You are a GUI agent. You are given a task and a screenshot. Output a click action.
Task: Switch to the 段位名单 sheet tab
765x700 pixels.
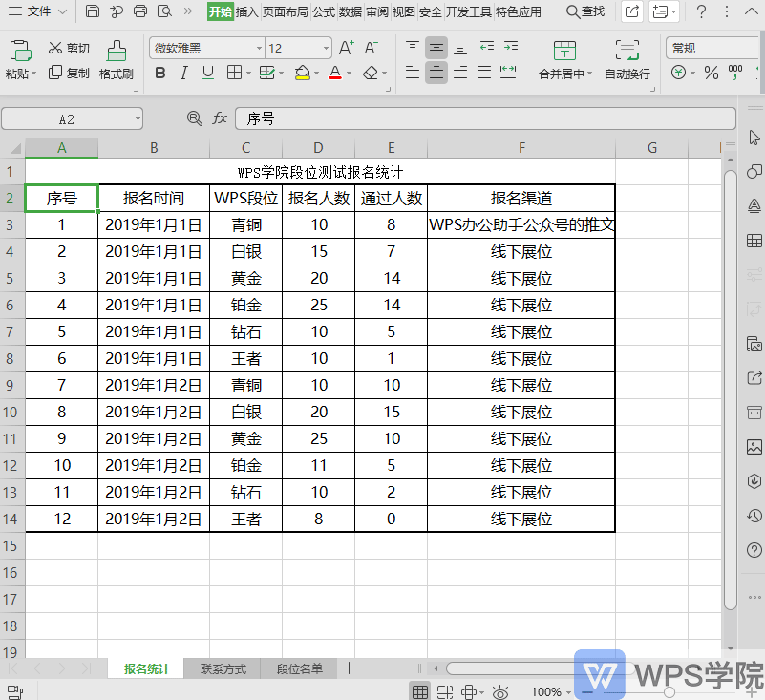(x=299, y=668)
